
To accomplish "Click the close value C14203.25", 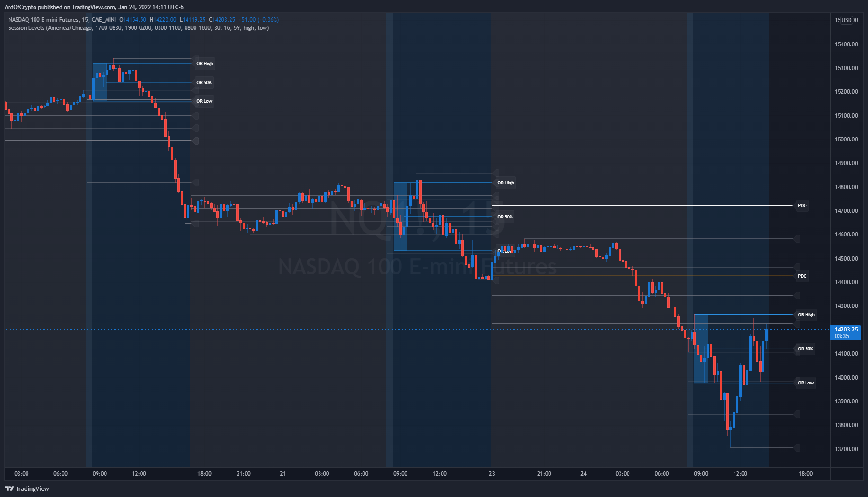I will tap(222, 20).
